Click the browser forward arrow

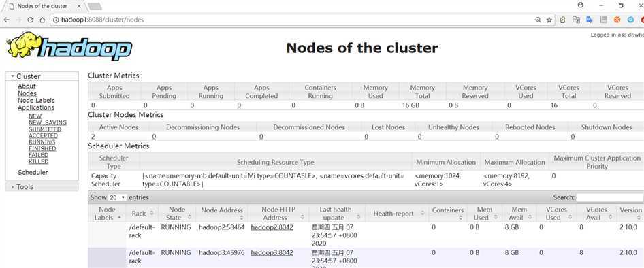pyautogui.click(x=18, y=20)
